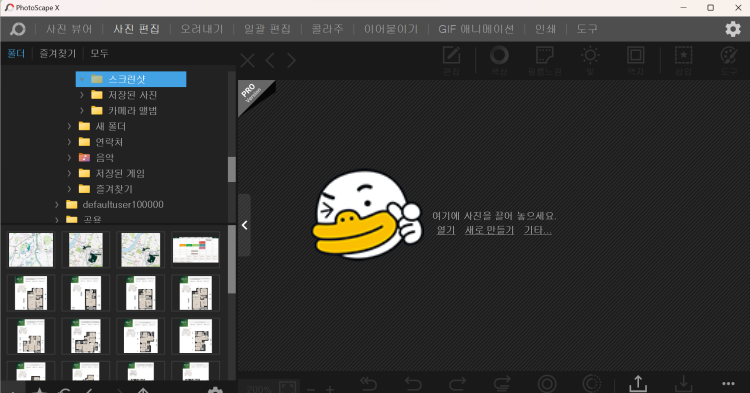
Task: Expand the defaultuser100000 folder chevron
Action: pyautogui.click(x=57, y=205)
